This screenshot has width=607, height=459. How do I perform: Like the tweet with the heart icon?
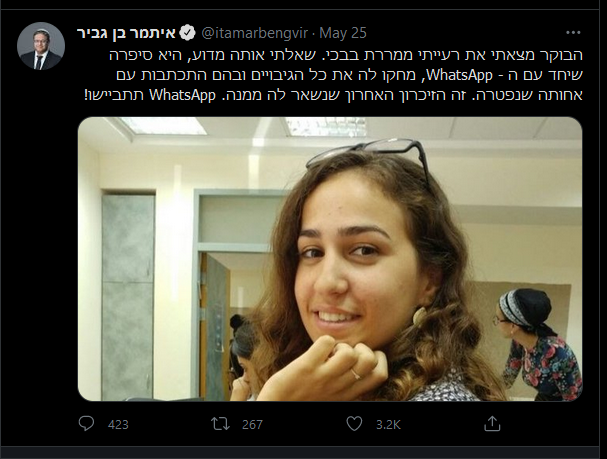(x=354, y=423)
